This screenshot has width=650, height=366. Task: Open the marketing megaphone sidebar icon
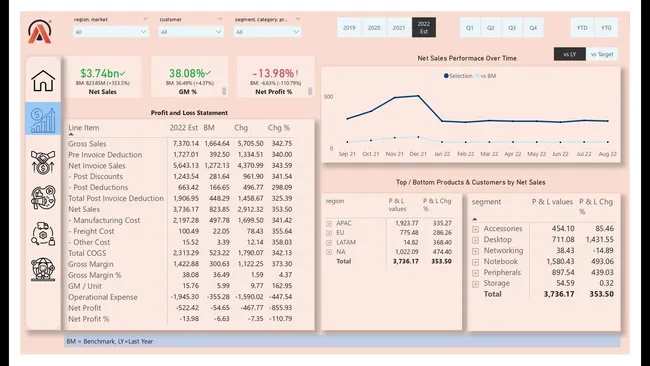coord(43,197)
